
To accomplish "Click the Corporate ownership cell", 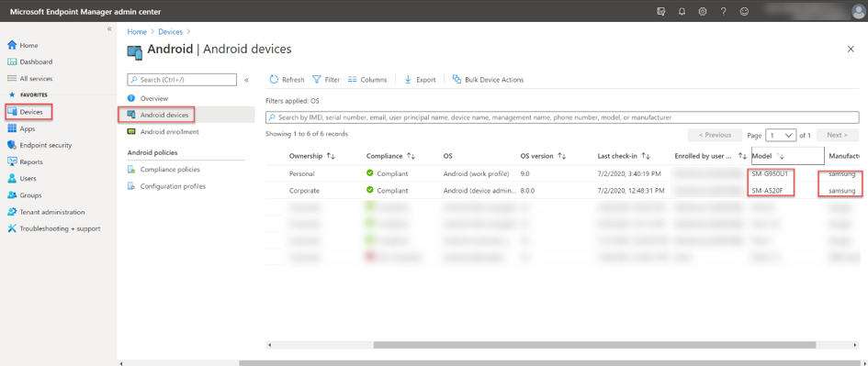I will click(x=304, y=190).
